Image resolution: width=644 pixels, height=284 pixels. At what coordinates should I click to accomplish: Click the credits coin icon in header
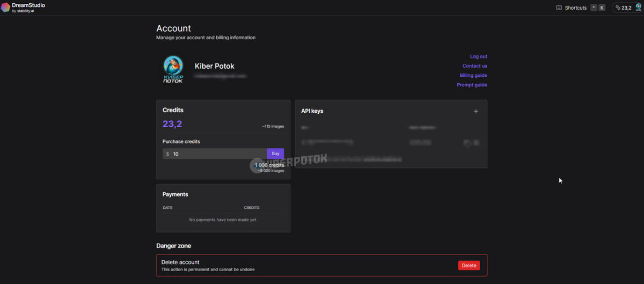point(618,8)
